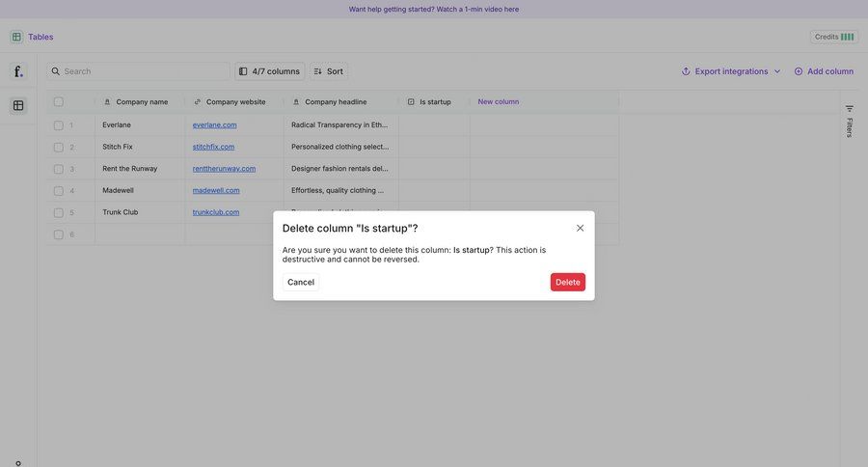Expand the Export integrations dropdown
Screen dimensions: 868x467
(x=731, y=71)
